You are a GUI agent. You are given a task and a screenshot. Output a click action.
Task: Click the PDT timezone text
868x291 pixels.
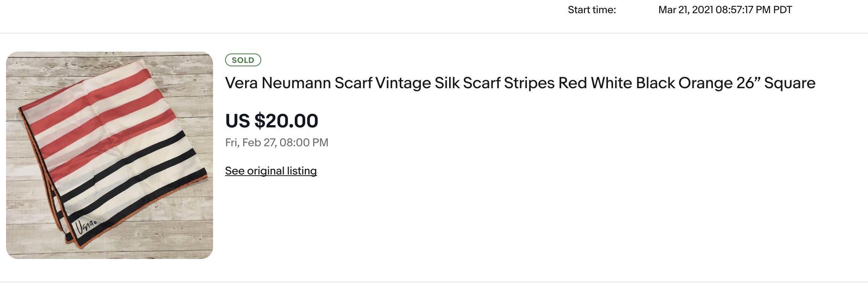coord(782,10)
